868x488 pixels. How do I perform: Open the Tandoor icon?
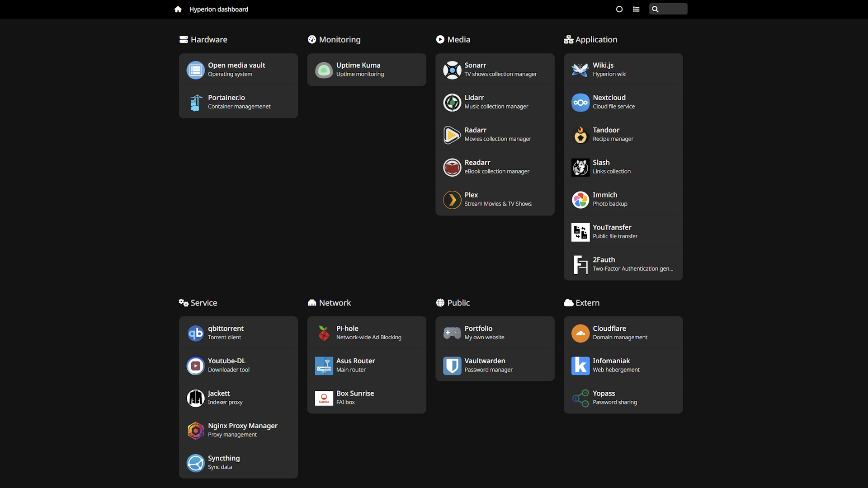(580, 135)
